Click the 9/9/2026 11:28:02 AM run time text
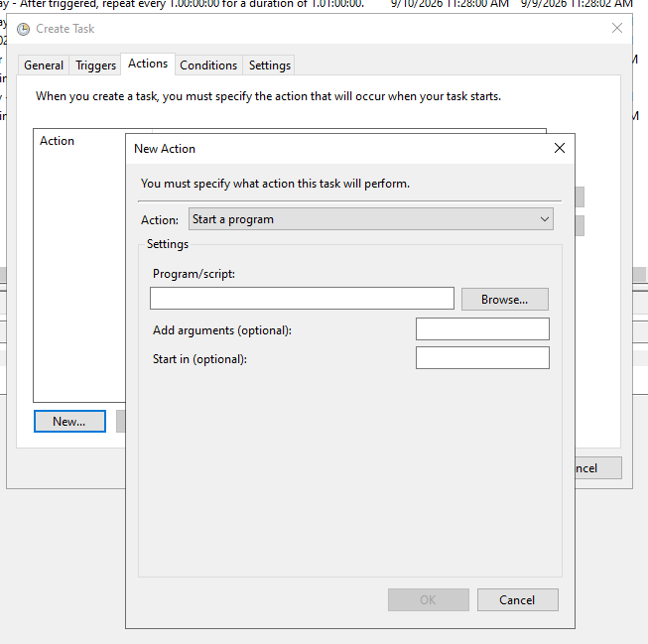The width and height of the screenshot is (648, 644). (x=577, y=4)
